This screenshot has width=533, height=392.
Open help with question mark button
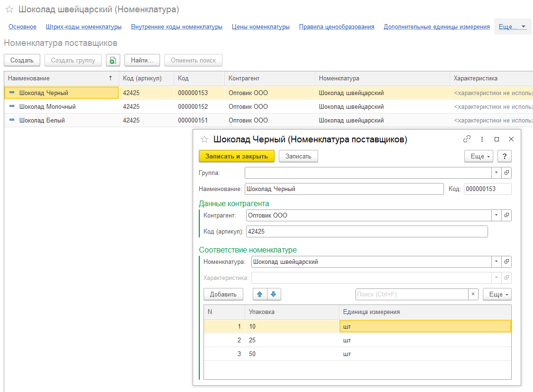click(x=505, y=156)
